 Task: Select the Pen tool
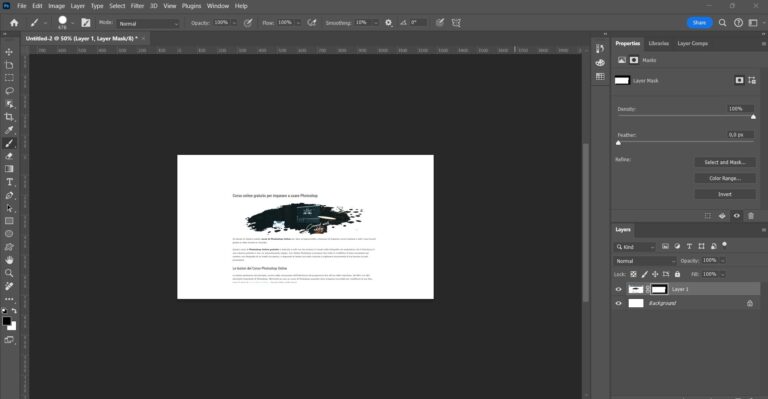pos(9,195)
